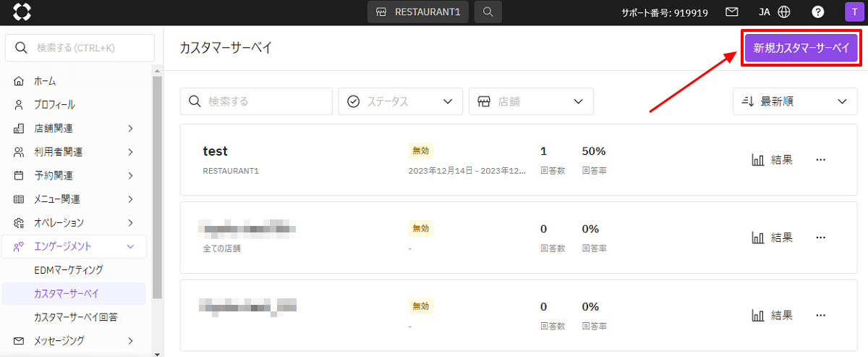This screenshot has height=357, width=868.
Task: Open the ステータス filter dropdown
Action: [400, 101]
